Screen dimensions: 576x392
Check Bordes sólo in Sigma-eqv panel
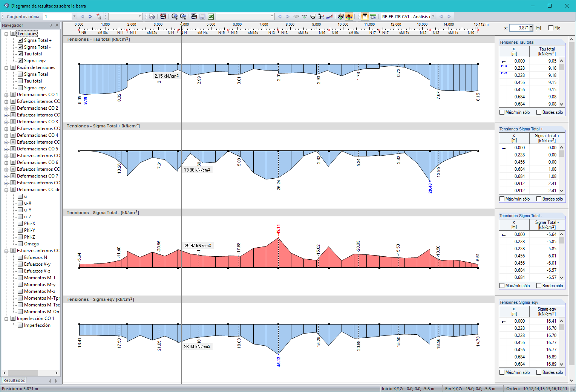[539, 372]
